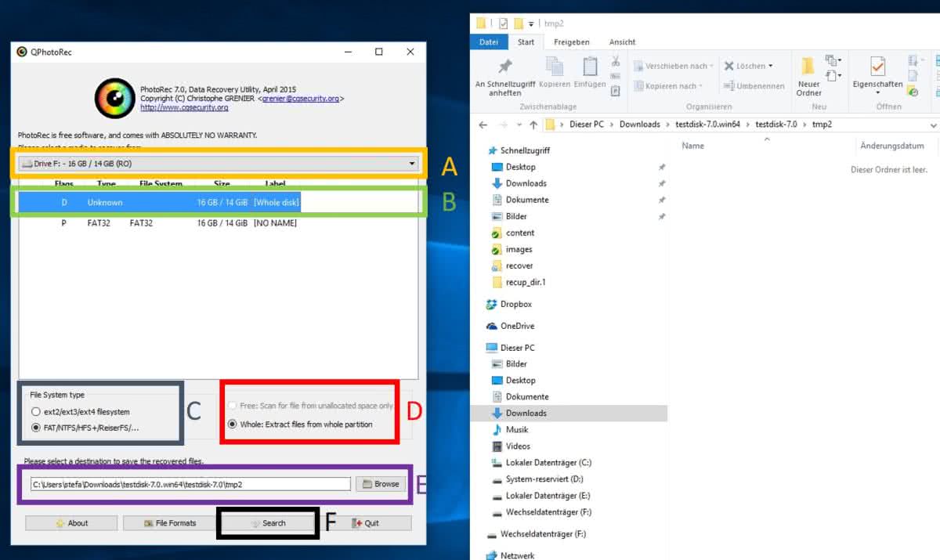Click the Browse button in QPhotoRec
The image size is (940, 560).
[x=381, y=484]
